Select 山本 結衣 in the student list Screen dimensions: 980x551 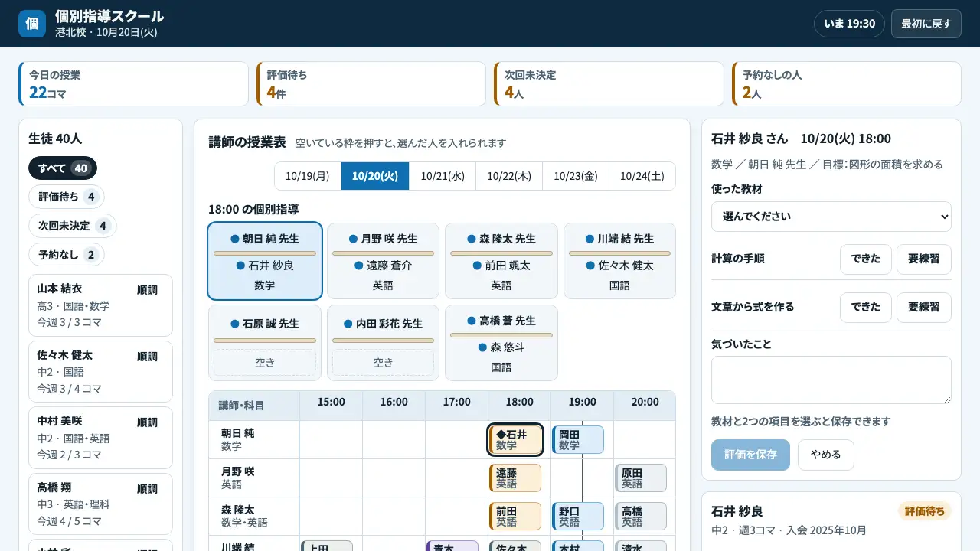click(x=100, y=305)
